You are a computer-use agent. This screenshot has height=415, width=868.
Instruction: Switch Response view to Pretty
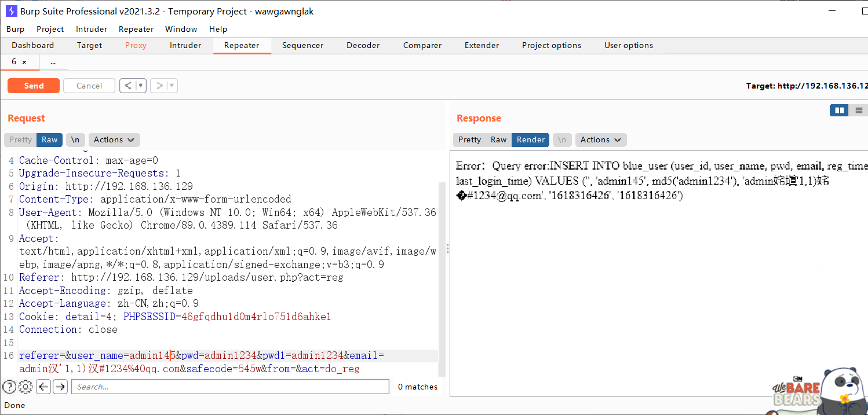coord(469,139)
